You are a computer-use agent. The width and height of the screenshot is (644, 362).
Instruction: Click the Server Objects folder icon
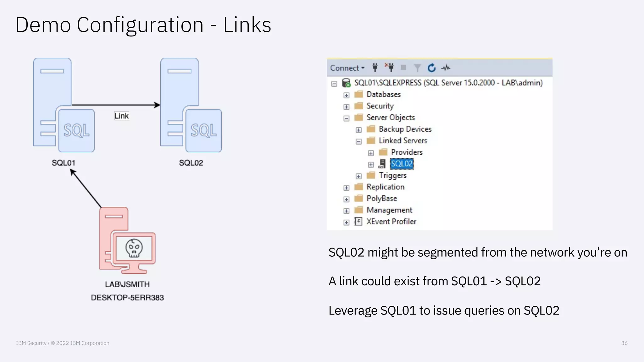coord(358,118)
